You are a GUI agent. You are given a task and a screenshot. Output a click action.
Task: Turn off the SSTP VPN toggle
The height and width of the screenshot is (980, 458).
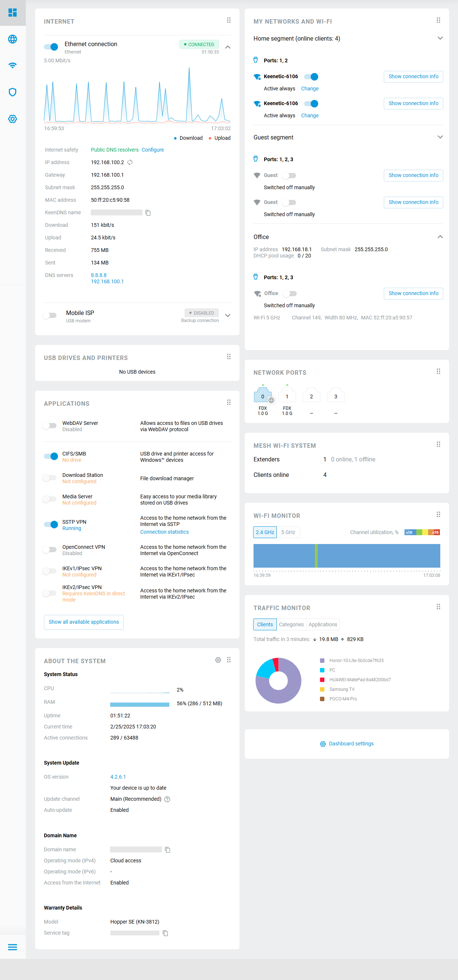click(51, 524)
